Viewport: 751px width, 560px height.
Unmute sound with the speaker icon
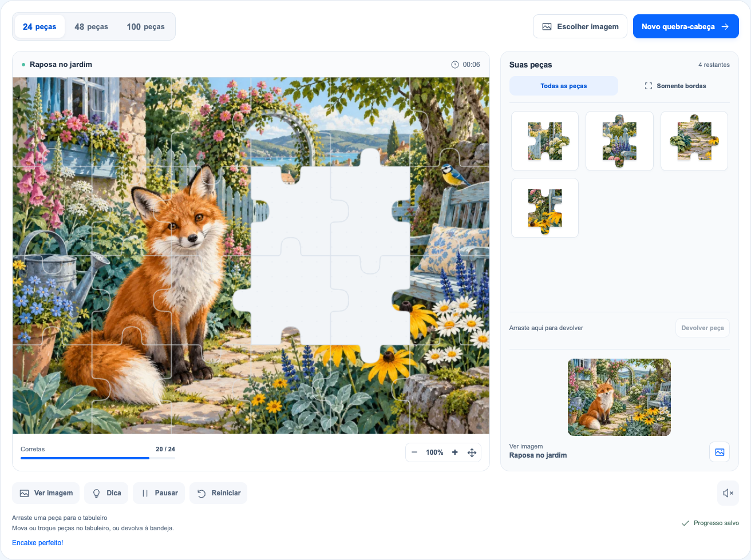pyautogui.click(x=728, y=493)
